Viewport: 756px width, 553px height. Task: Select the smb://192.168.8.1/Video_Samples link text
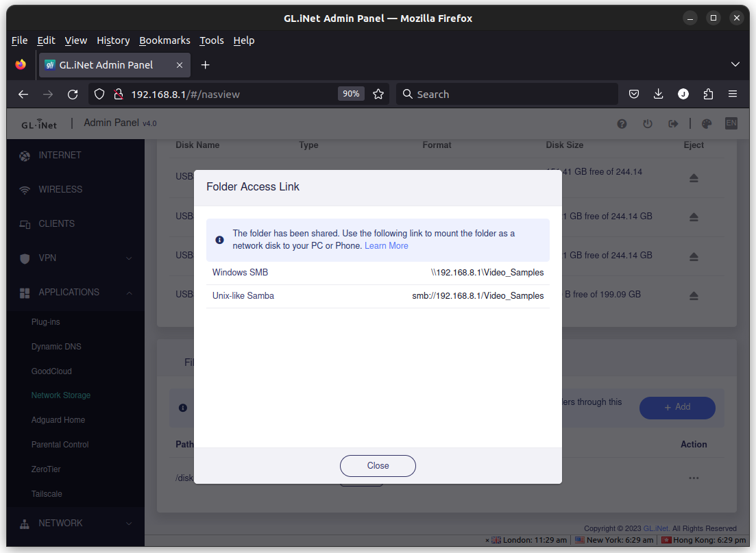478,296
